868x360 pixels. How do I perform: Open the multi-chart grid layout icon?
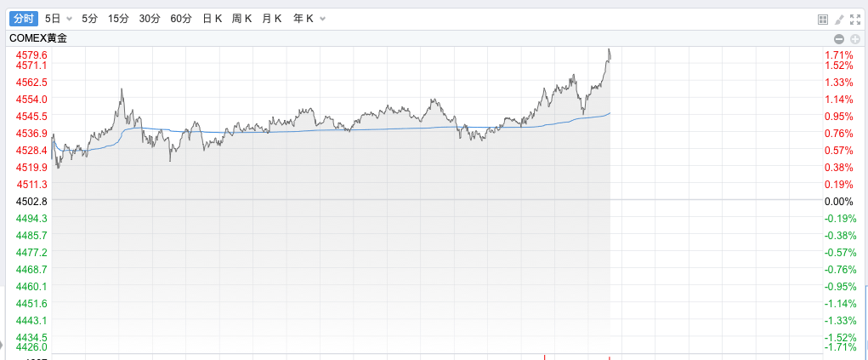(822, 19)
